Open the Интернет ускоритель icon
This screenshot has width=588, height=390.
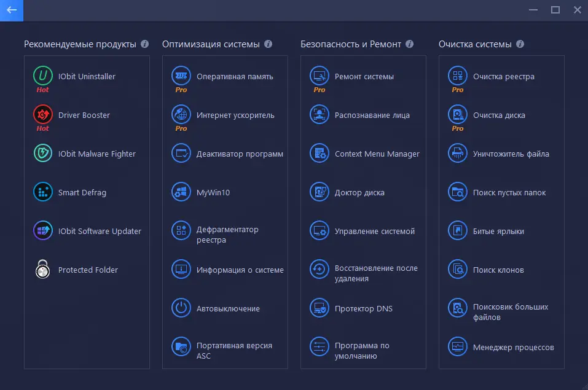coord(181,114)
